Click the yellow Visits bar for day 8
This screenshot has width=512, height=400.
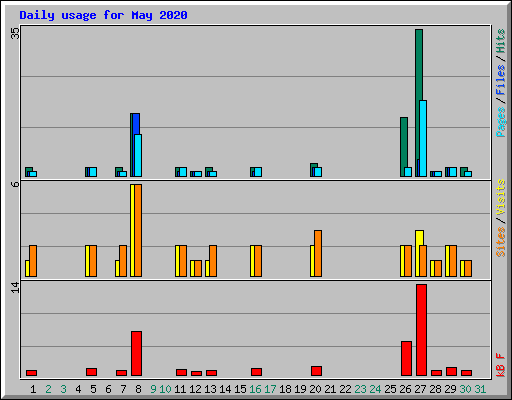pos(132,230)
